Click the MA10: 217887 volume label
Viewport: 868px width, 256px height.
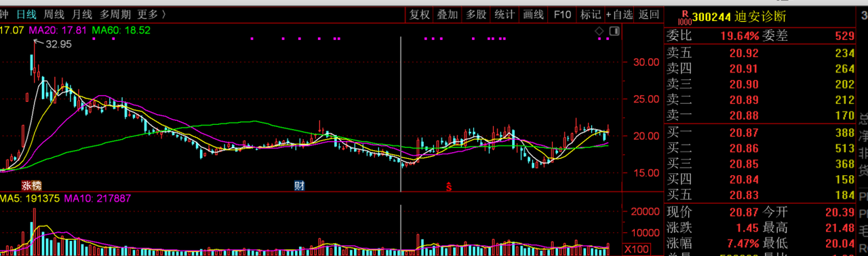pyautogui.click(x=97, y=199)
